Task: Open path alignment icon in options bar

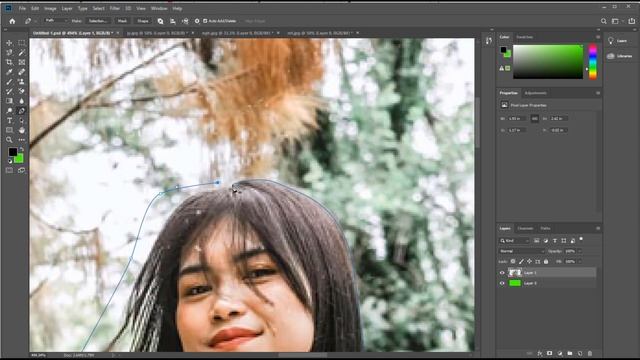Action: click(x=173, y=21)
